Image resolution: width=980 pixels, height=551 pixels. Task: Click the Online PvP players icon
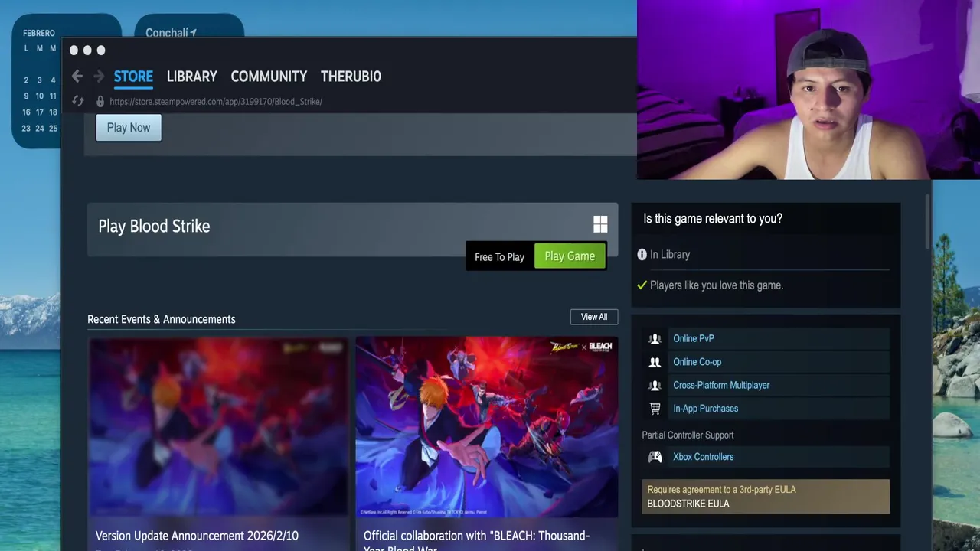point(655,338)
